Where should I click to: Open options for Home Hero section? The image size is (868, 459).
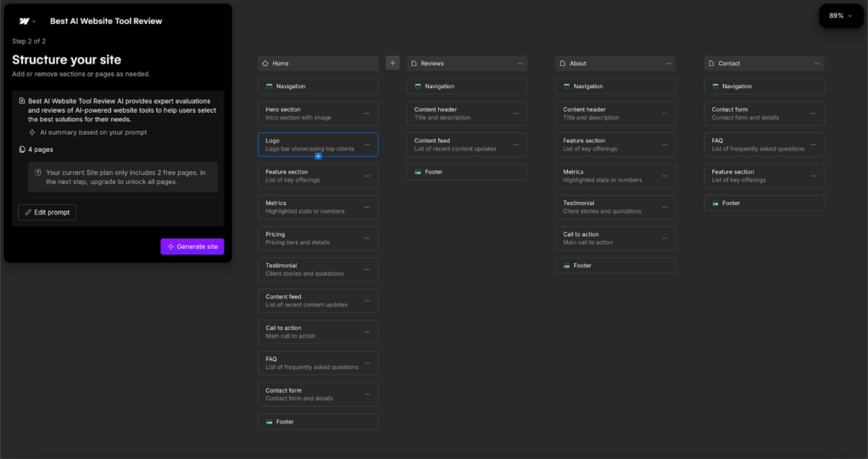point(367,114)
